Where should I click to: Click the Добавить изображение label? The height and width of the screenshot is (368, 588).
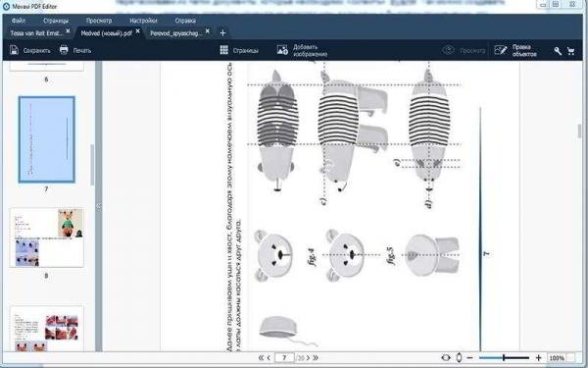pos(310,50)
